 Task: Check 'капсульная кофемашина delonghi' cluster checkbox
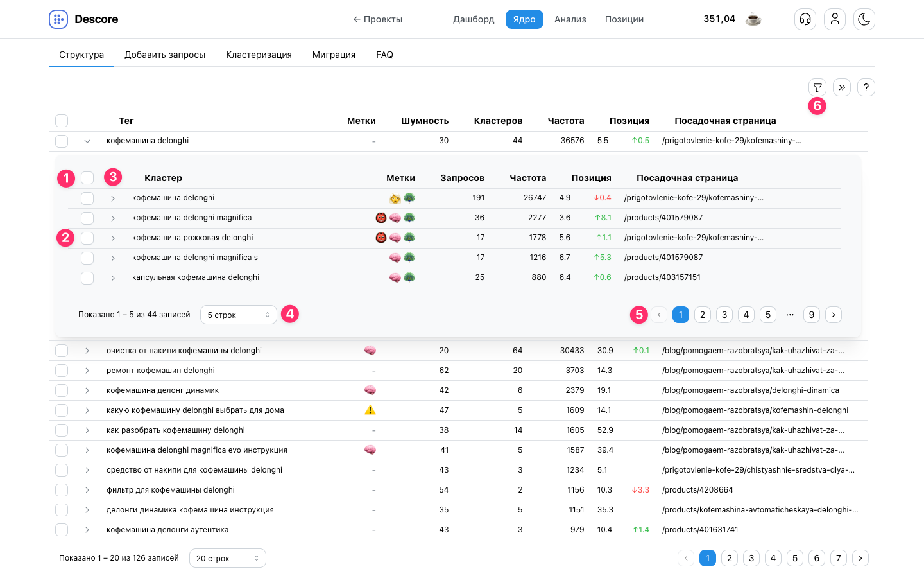(x=87, y=277)
